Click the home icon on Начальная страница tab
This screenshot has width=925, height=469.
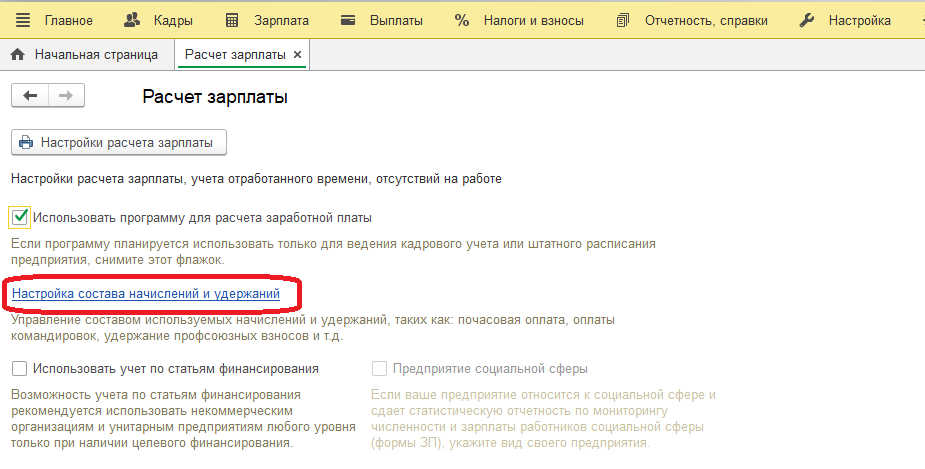(17, 54)
